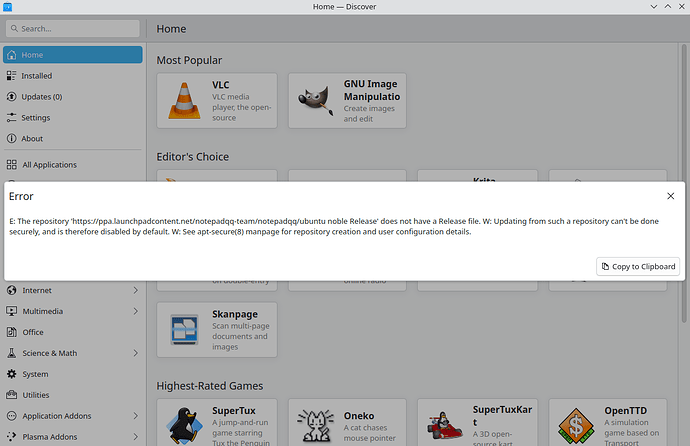
Task: Expand Application Addons chevron
Action: click(x=136, y=416)
